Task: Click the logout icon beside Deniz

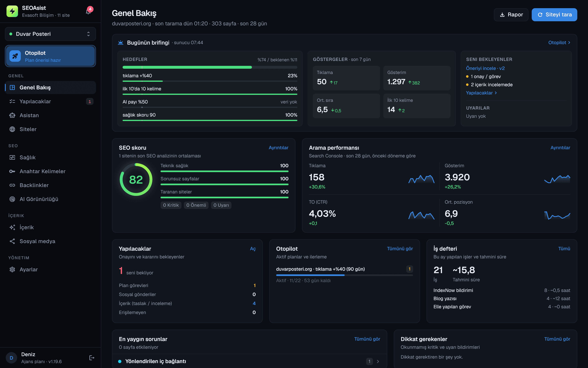Action: 92,358
